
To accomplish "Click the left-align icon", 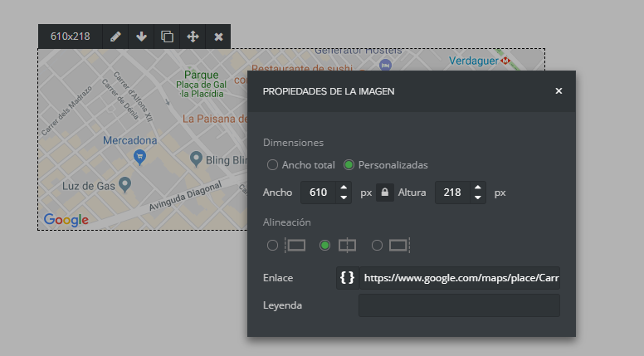I will (295, 246).
